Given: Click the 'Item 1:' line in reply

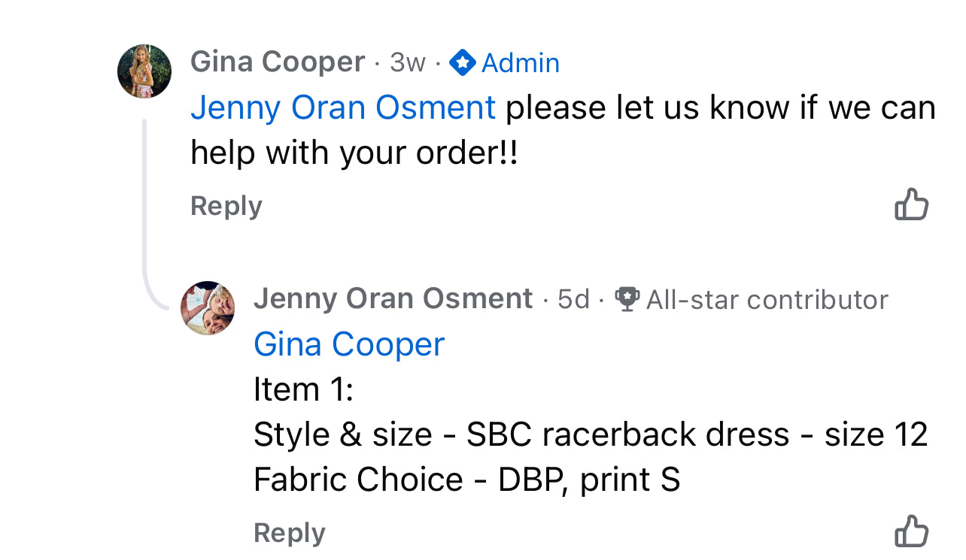Looking at the screenshot, I should (x=303, y=390).
